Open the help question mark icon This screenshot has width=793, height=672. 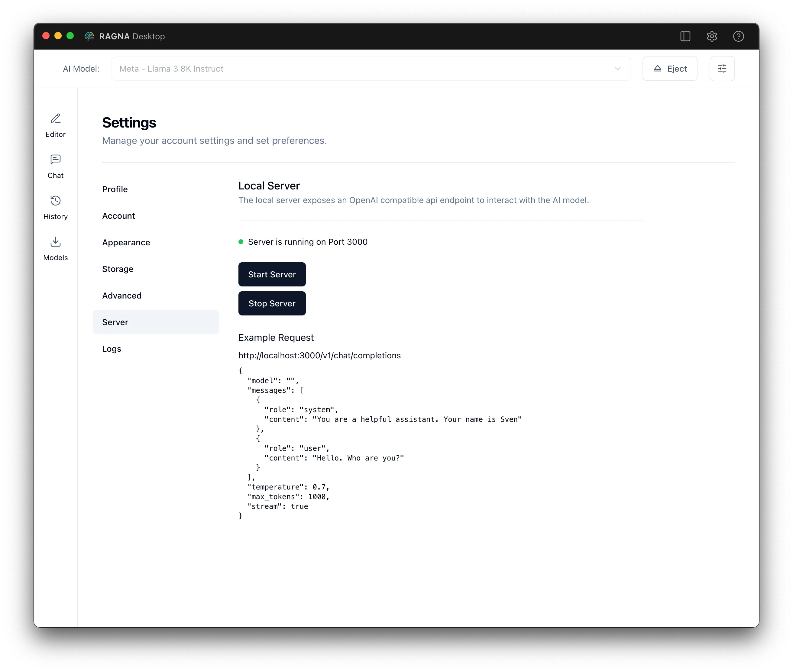[x=739, y=36]
